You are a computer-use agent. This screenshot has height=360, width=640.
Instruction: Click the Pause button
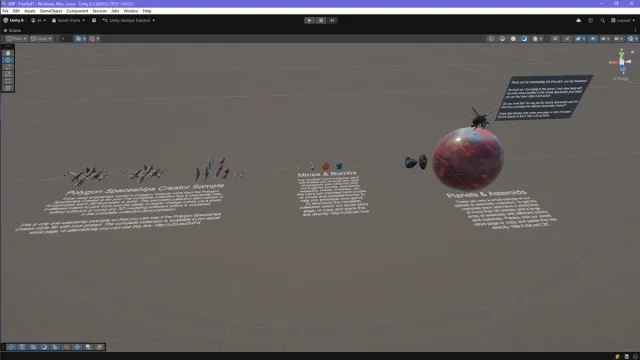point(321,20)
